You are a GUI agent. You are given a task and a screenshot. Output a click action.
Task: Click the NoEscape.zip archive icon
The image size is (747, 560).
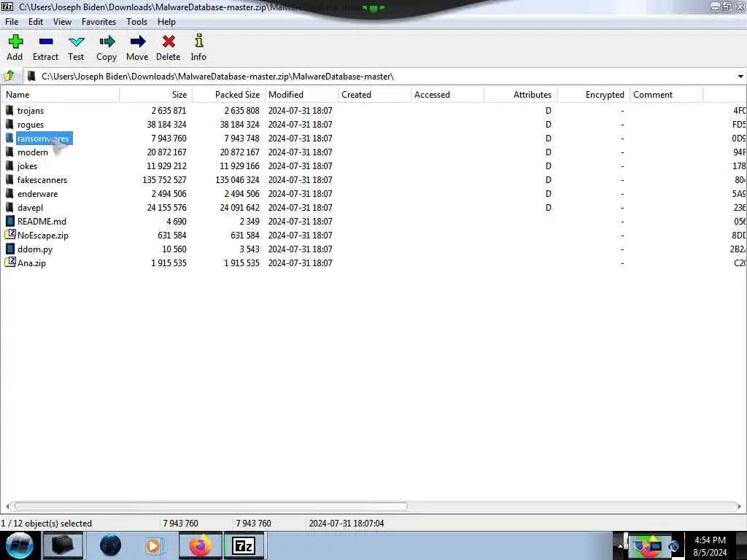tap(10, 235)
